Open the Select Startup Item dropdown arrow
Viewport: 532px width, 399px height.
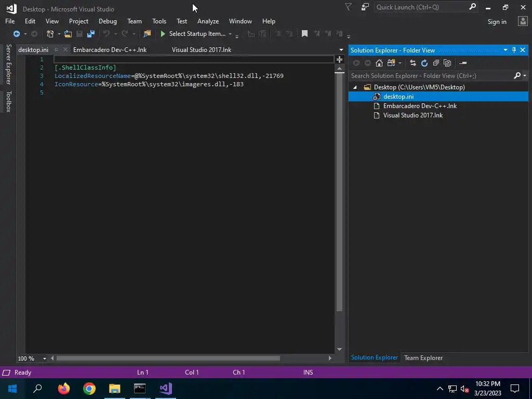point(230,34)
